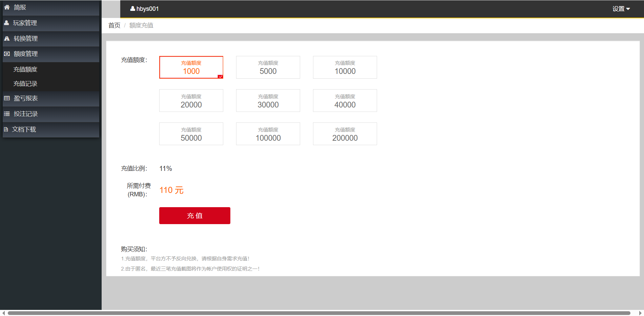Click the document icon beside 文档下载
This screenshot has height=316, width=644.
[x=6, y=130]
